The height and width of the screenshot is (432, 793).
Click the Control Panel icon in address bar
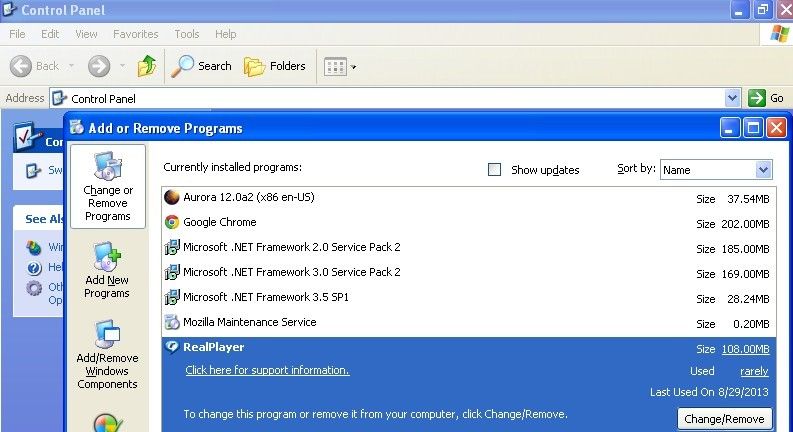coord(60,98)
